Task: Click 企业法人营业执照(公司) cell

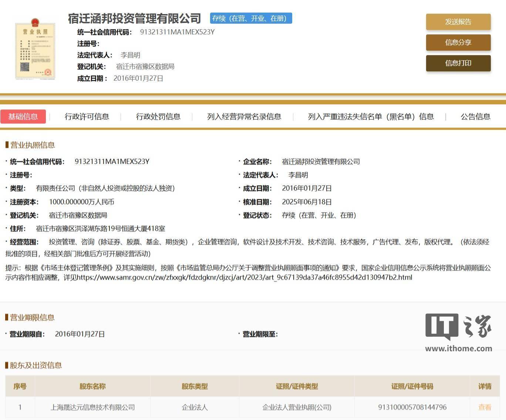Action: pos(297,407)
